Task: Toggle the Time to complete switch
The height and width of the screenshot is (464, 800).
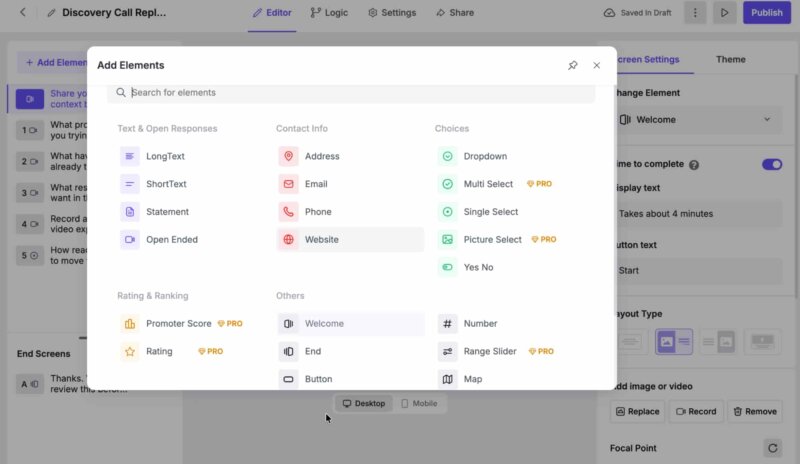Action: click(x=771, y=164)
